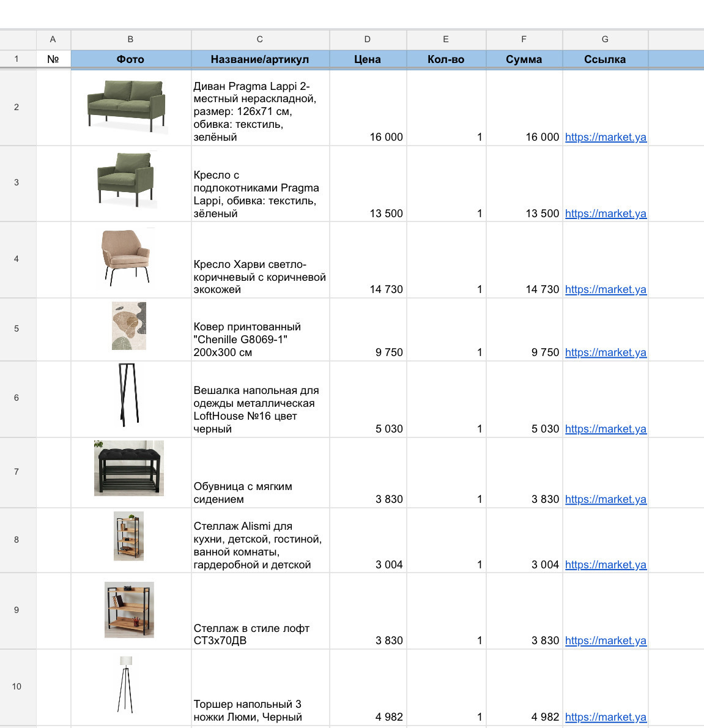Viewport: 704px width, 728px height.
Task: Select the Стеллаж Alismi description cell
Action: click(x=261, y=540)
